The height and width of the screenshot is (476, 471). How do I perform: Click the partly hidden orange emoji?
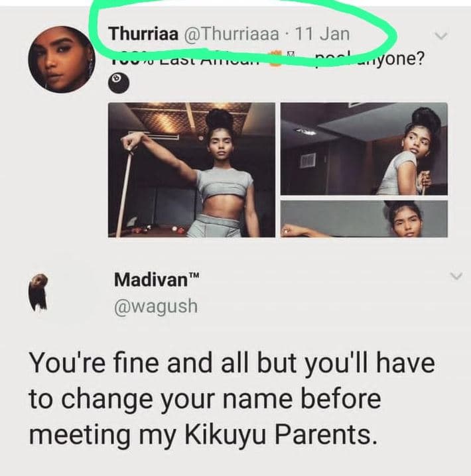point(275,60)
